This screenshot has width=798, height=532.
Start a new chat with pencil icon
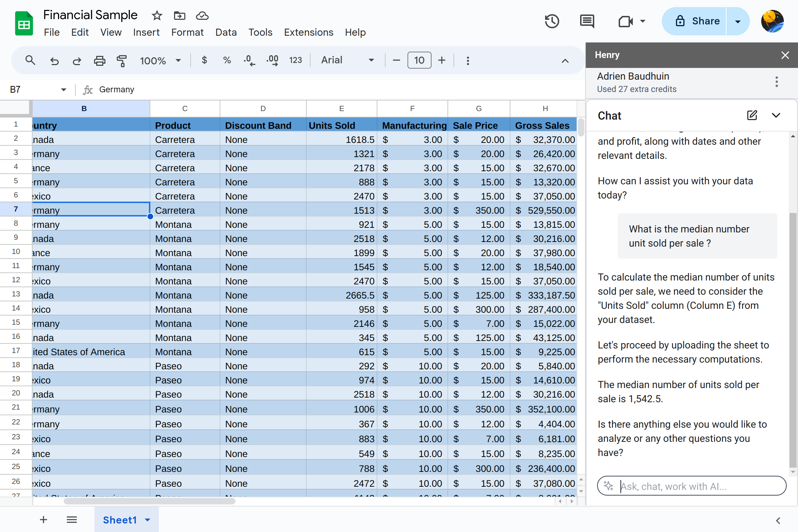752,115
